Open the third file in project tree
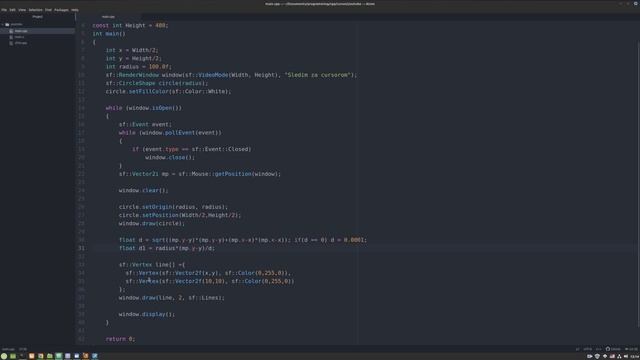The width and height of the screenshot is (640, 360). coord(20,43)
